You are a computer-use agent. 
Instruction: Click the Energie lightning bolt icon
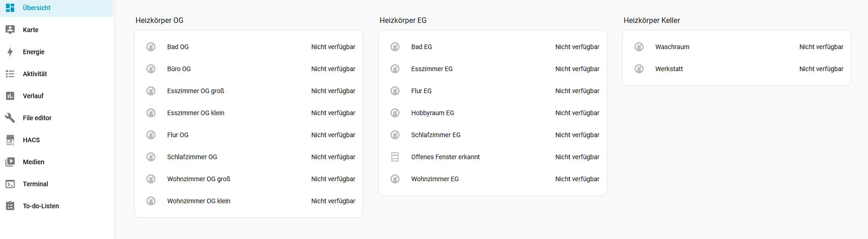coord(10,52)
